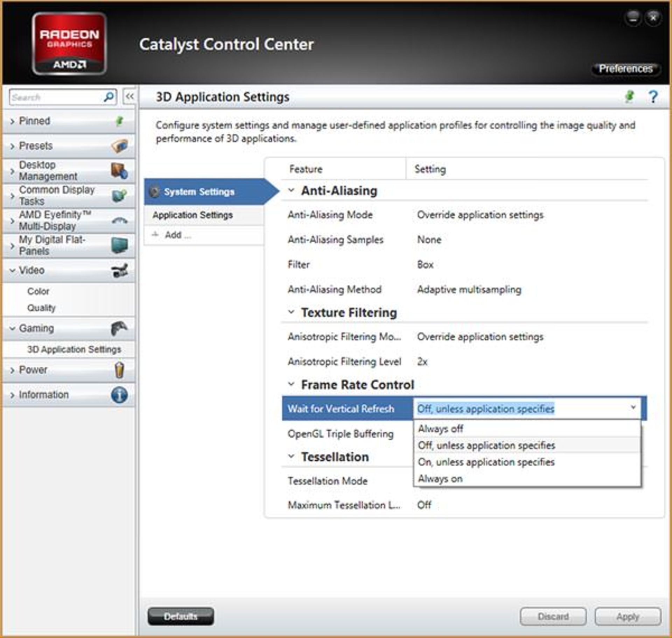Click the magnifier search icon
This screenshot has height=638, width=672.
tap(109, 97)
